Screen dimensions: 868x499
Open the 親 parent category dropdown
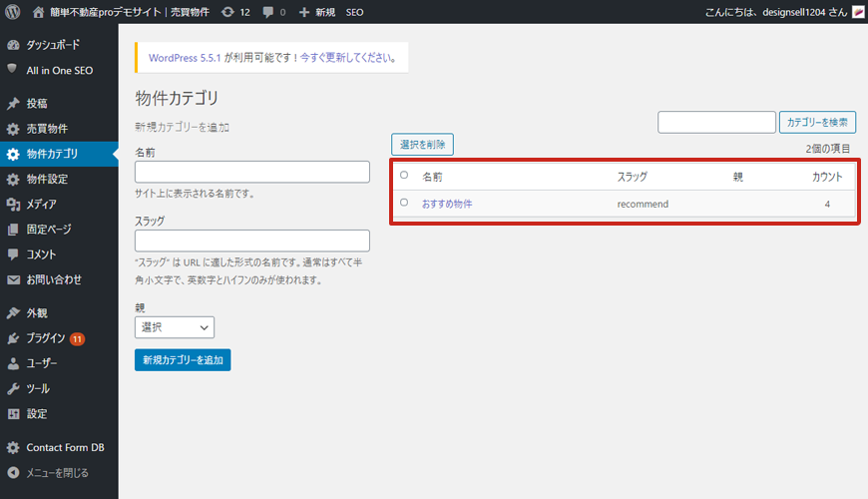[175, 327]
